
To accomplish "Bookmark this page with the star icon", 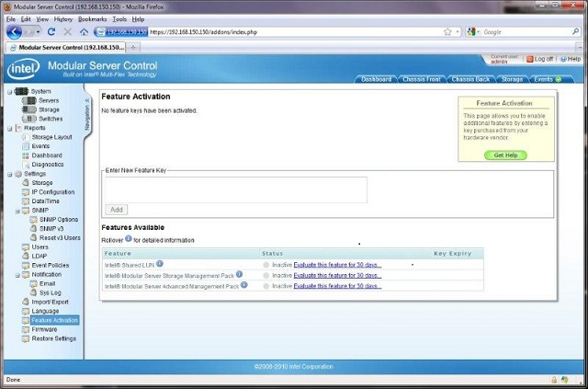I will tap(447, 32).
